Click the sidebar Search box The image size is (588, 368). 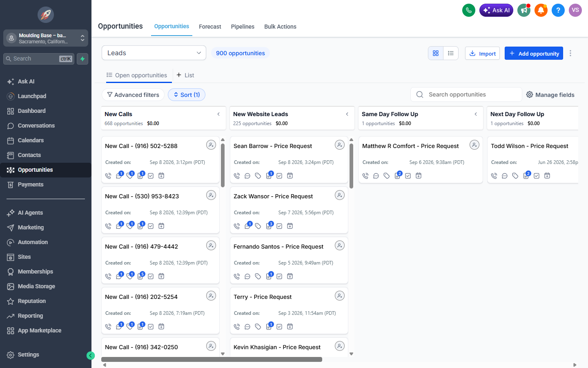click(39, 59)
